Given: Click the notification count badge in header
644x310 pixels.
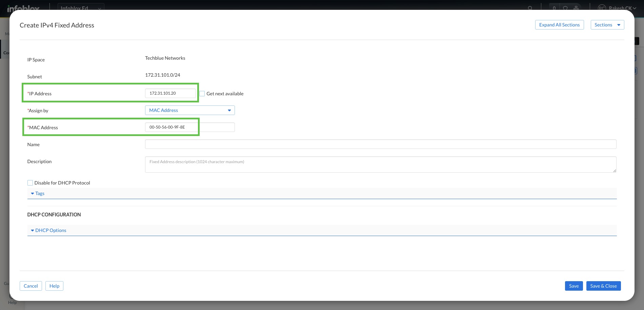Looking at the screenshot, I should pyautogui.click(x=554, y=8).
